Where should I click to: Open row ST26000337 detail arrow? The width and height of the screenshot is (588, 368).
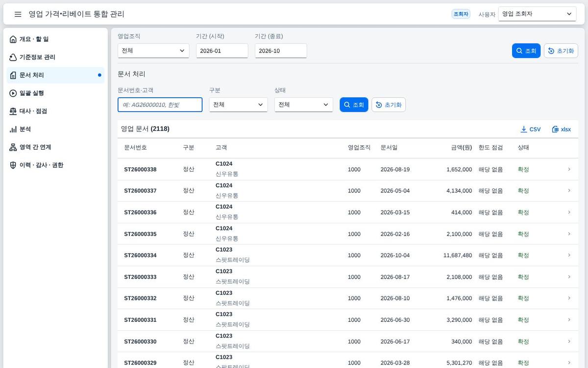tap(569, 191)
